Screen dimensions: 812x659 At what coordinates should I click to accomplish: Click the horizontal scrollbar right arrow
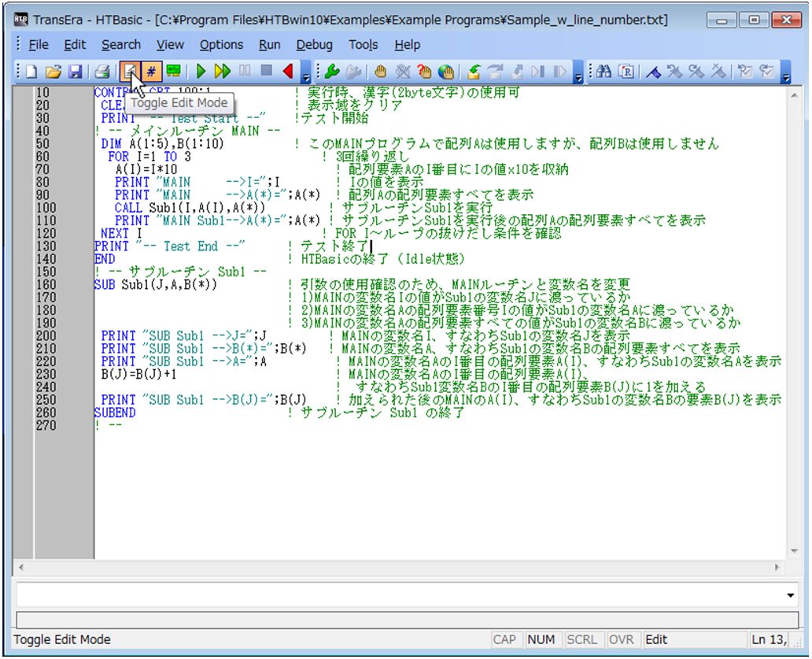[x=777, y=568]
